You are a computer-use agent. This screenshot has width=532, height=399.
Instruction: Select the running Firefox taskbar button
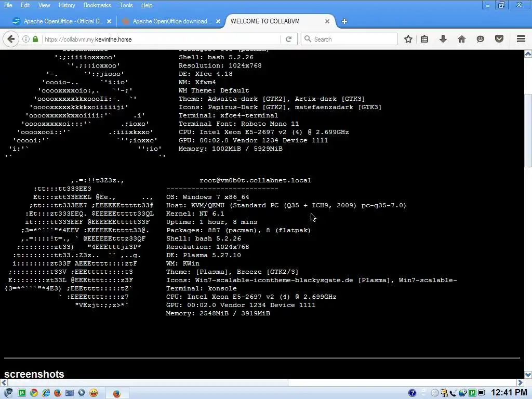(x=117, y=393)
